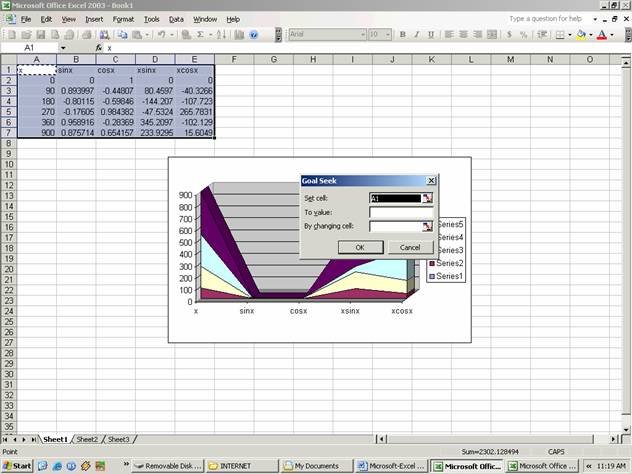Apply Currency Style dollar icon
This screenshot has height=474, width=632.
click(509, 35)
